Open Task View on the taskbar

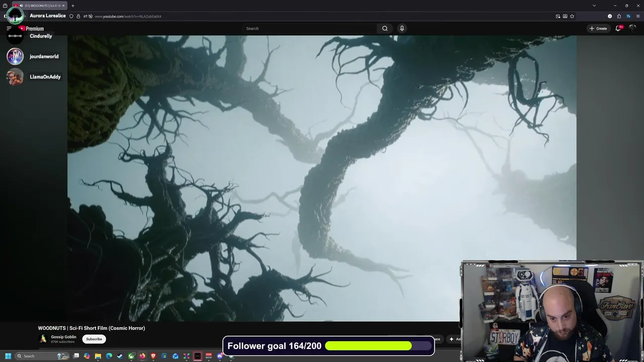pos(76,356)
